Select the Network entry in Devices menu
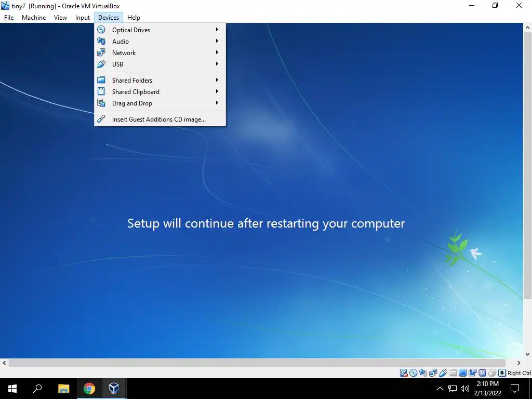 pos(160,52)
